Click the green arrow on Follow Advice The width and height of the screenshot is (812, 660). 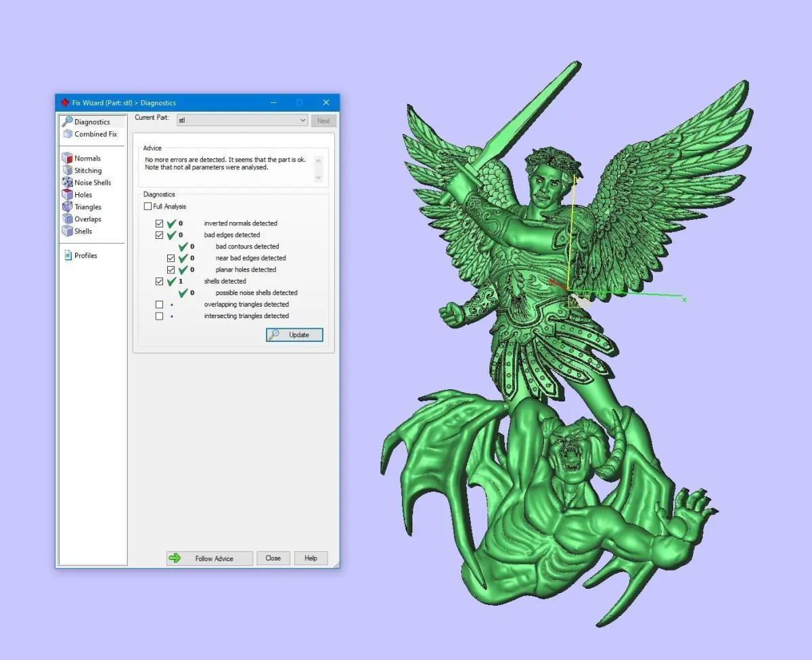coord(176,558)
